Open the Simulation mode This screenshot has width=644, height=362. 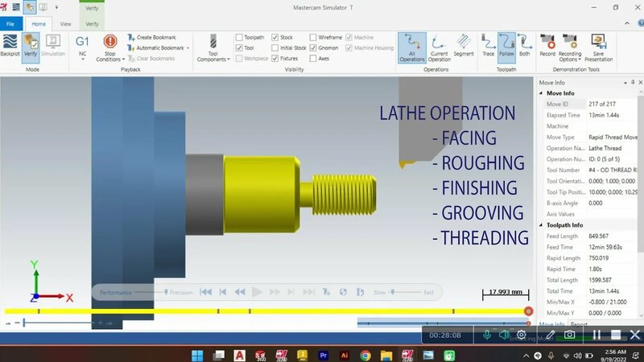pyautogui.click(x=53, y=46)
